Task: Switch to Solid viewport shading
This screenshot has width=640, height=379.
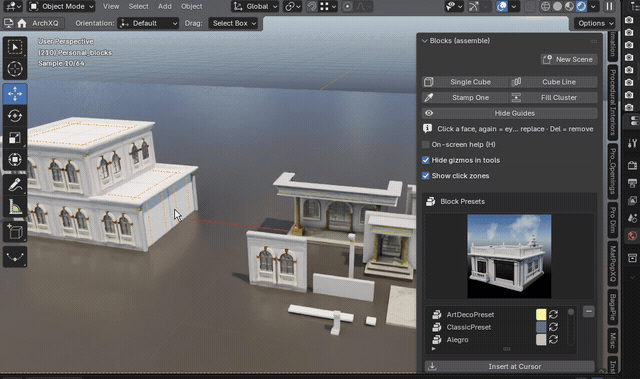Action: (557, 7)
